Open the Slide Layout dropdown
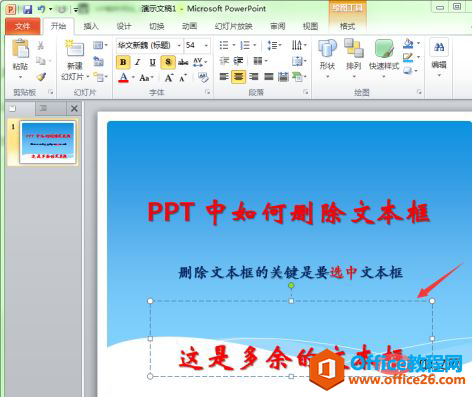The height and width of the screenshot is (397, 472). point(100,45)
